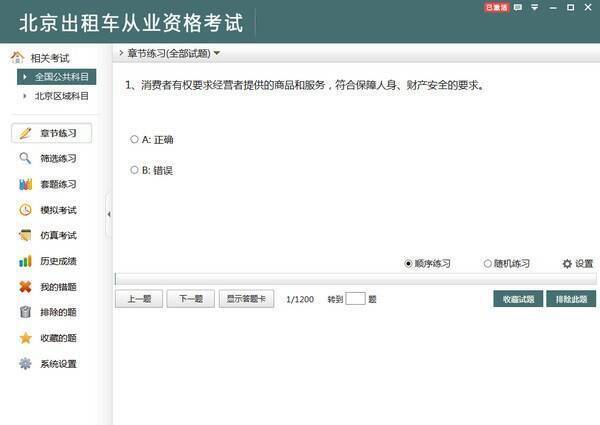Click 设置 text link
The image size is (600, 425).
(x=584, y=264)
